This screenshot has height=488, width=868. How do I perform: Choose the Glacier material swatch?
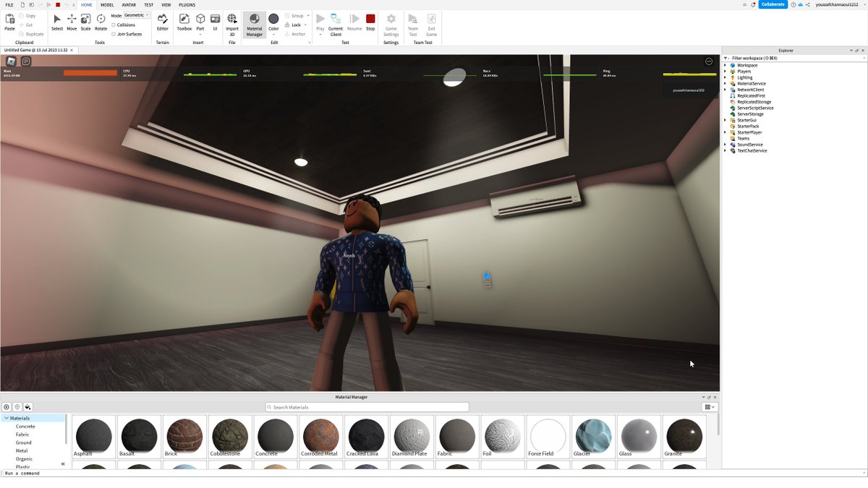(x=593, y=437)
